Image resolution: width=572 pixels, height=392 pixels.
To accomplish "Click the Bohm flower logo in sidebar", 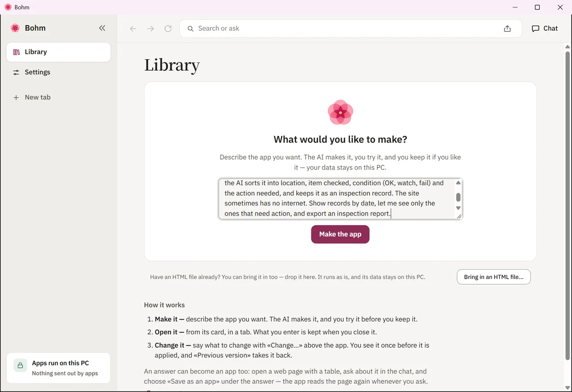I will [15, 28].
